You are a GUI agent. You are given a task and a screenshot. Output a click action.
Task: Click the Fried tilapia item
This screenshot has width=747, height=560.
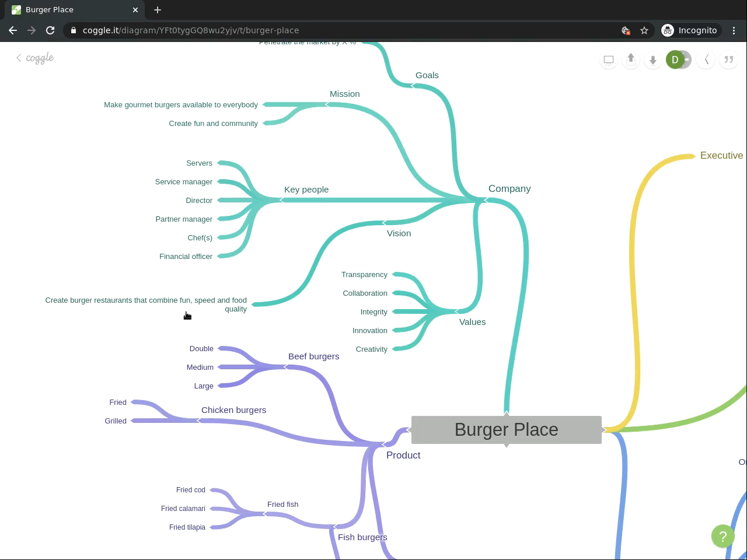pyautogui.click(x=187, y=527)
